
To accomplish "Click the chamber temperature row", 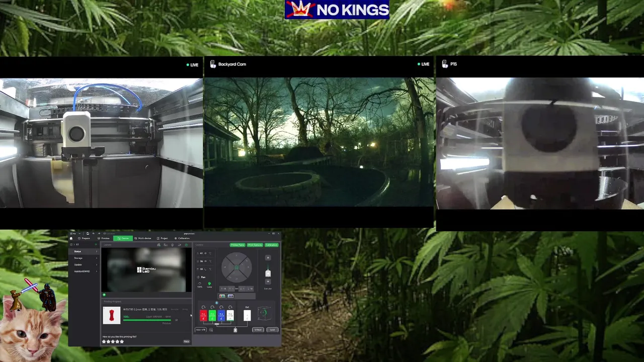I will tap(203, 269).
